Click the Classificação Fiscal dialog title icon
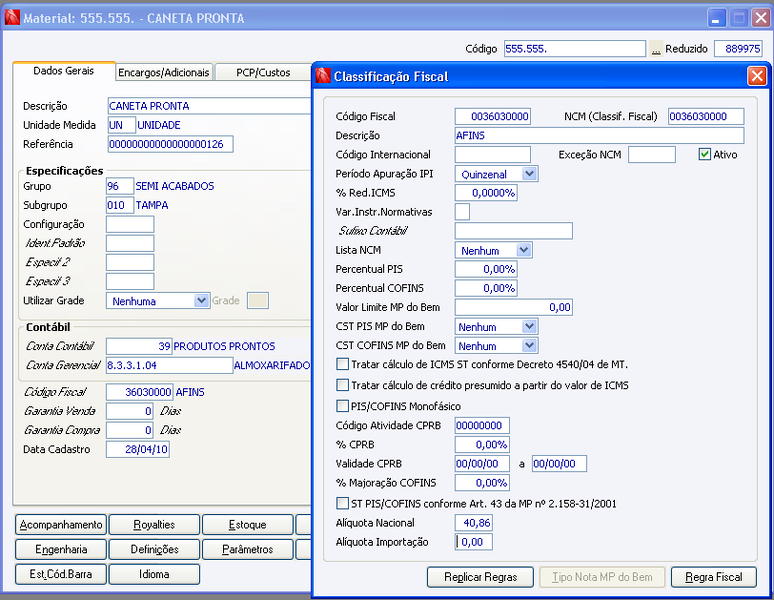This screenshot has height=600, width=774. coord(323,76)
